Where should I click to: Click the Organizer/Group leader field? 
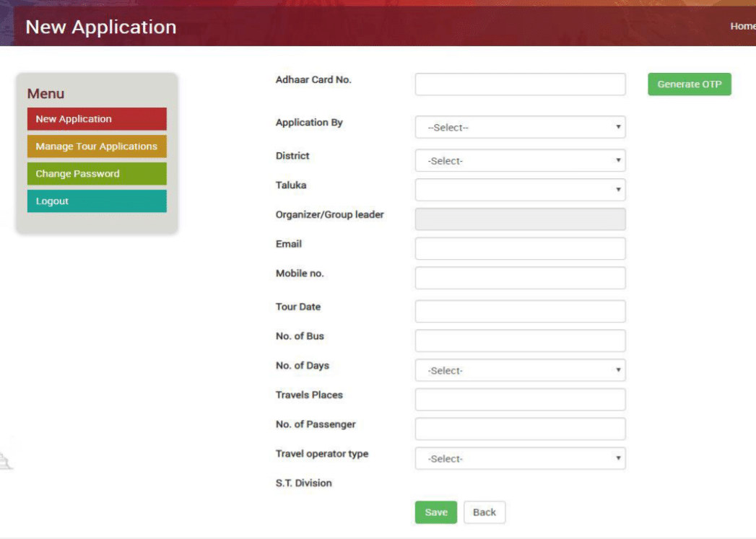(x=520, y=219)
